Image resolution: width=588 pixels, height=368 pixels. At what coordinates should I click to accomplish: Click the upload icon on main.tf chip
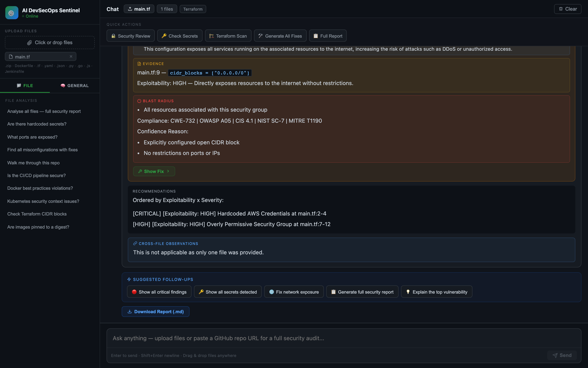tap(130, 9)
